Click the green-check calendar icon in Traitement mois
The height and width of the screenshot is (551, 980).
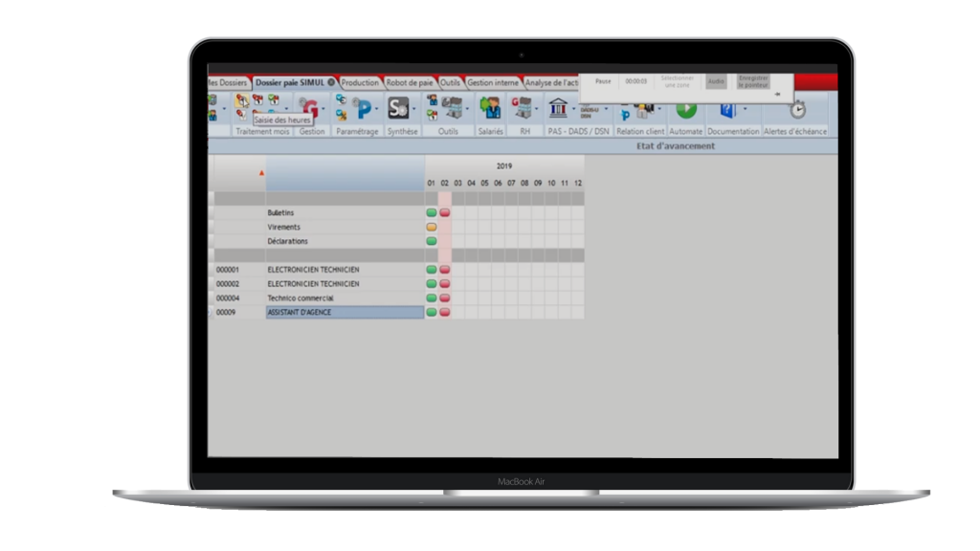[274, 99]
